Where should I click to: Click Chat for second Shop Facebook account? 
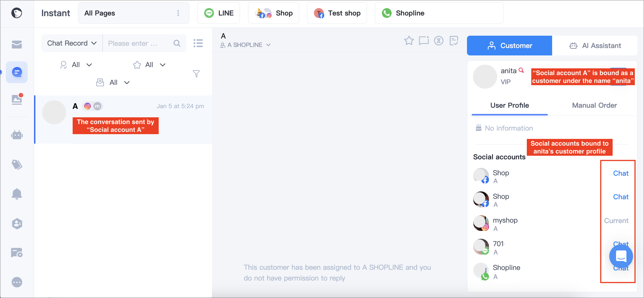(x=620, y=197)
